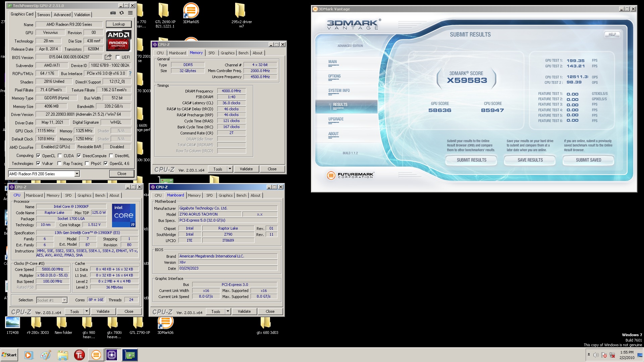Click the Bus Interface question mark icon
This screenshot has height=362, width=644.
pyautogui.click(x=130, y=73)
